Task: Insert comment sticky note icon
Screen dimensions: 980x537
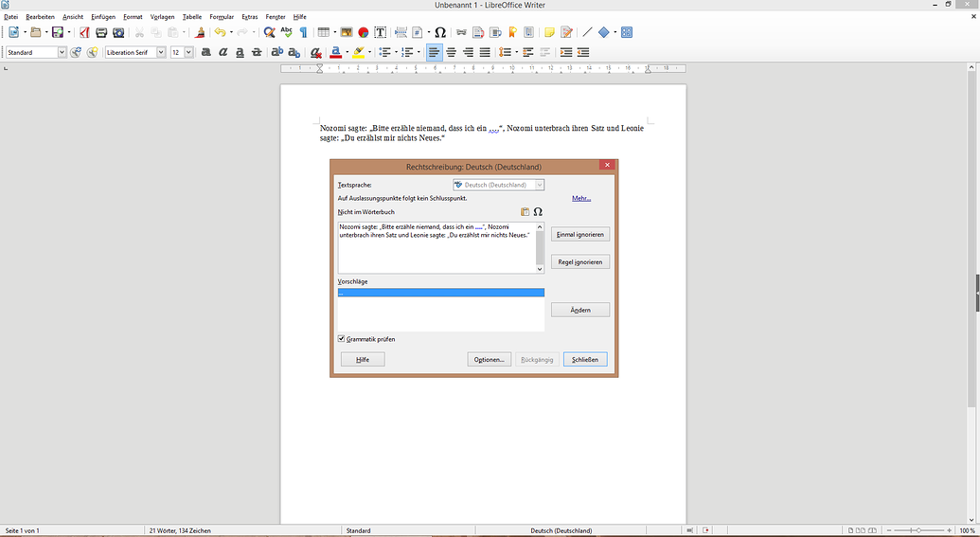Action: click(x=549, y=32)
